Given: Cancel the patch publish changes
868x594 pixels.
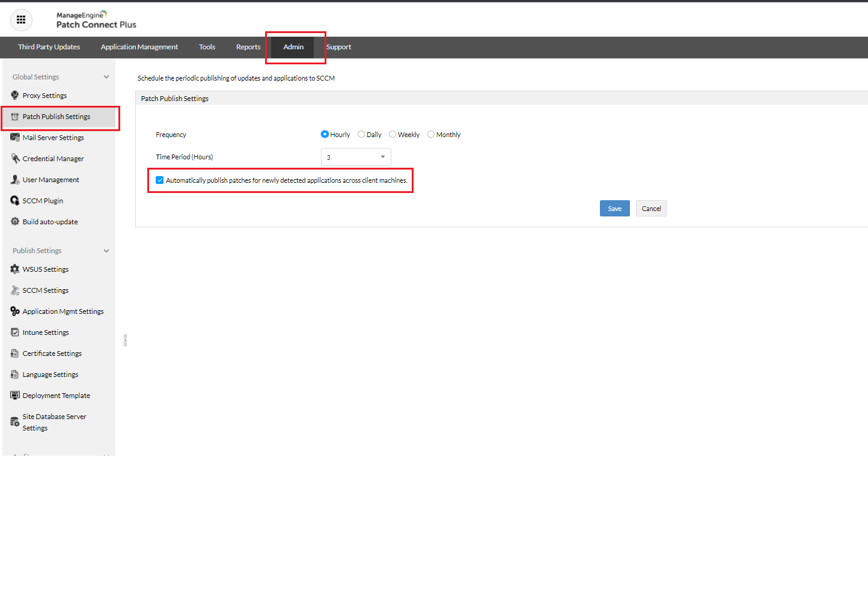Looking at the screenshot, I should click(651, 209).
